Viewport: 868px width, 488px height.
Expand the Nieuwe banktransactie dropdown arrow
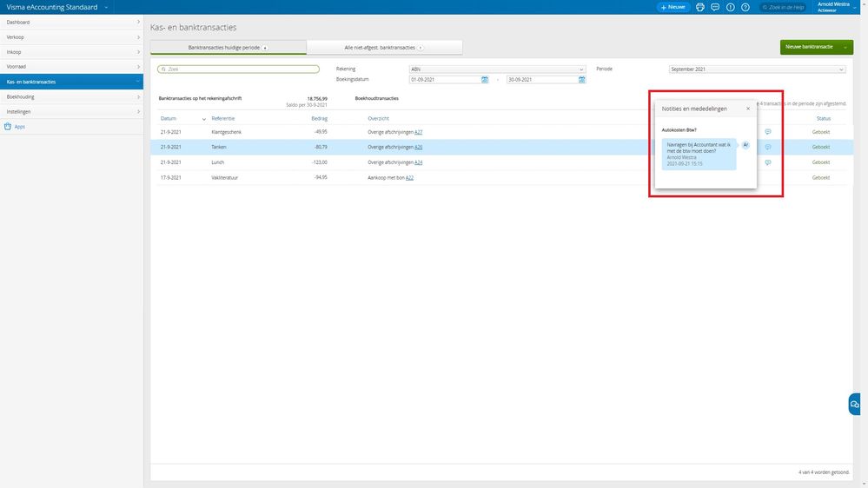point(845,47)
